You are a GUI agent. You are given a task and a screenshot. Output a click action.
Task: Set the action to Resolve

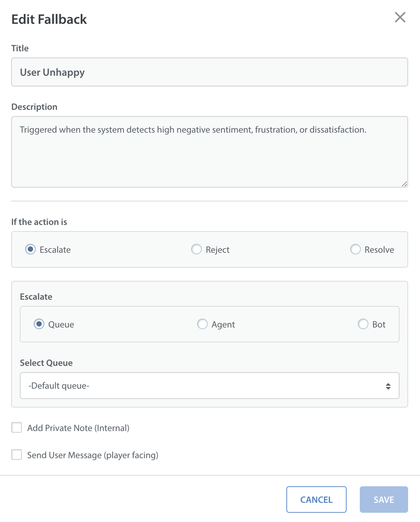point(355,250)
